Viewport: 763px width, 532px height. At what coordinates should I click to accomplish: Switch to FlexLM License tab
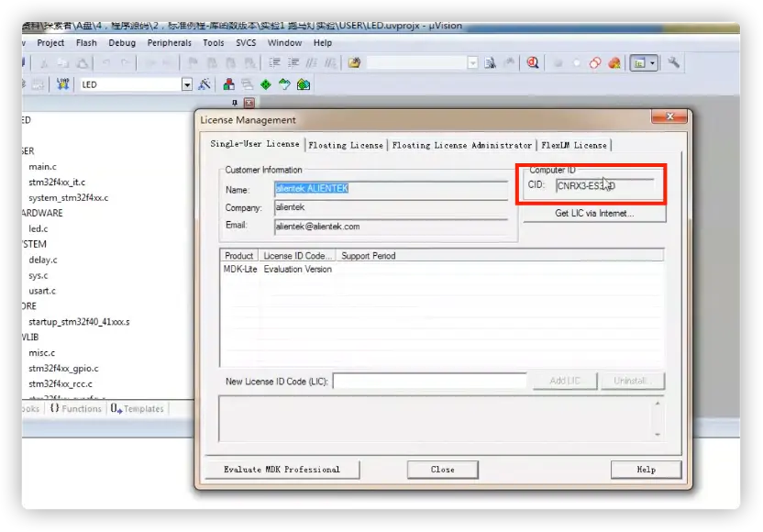(574, 145)
